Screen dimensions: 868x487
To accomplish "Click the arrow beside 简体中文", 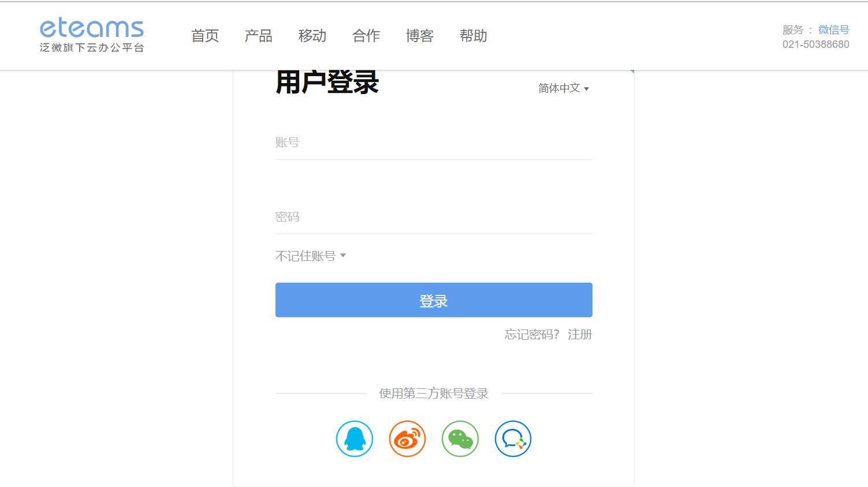I will point(586,89).
